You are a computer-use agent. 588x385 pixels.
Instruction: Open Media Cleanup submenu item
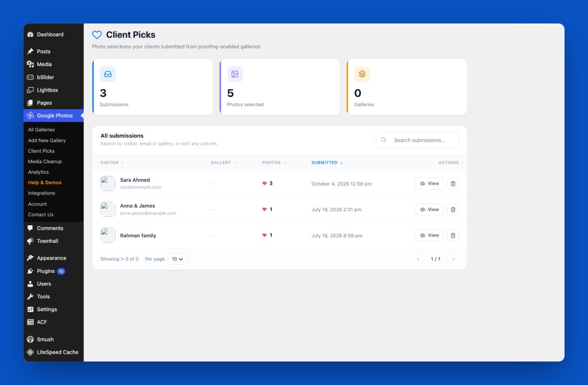pos(45,162)
